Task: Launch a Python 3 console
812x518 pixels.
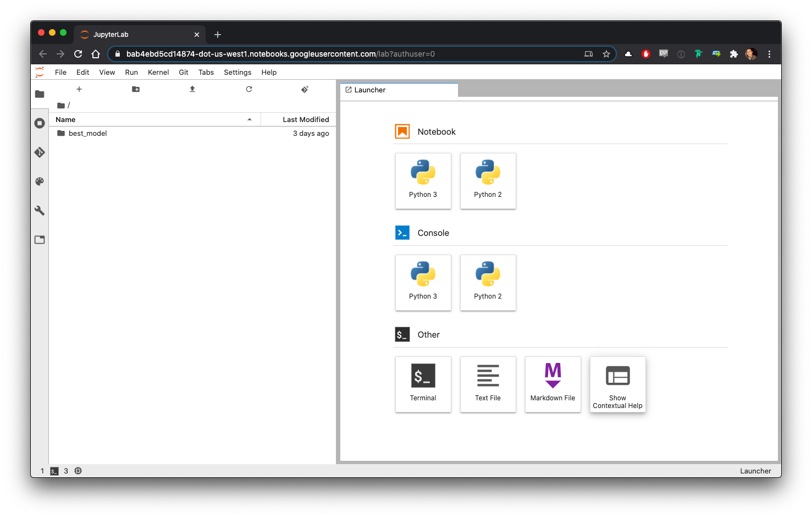Action: (x=423, y=283)
